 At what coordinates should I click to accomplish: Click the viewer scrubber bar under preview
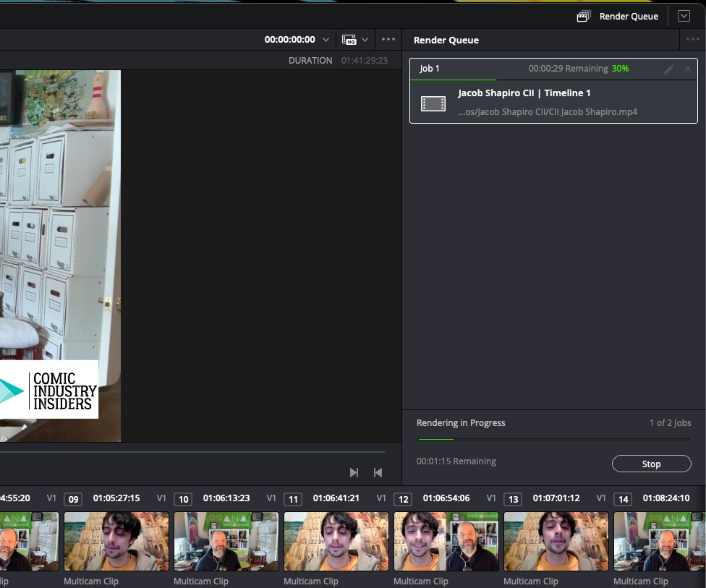tap(195, 452)
